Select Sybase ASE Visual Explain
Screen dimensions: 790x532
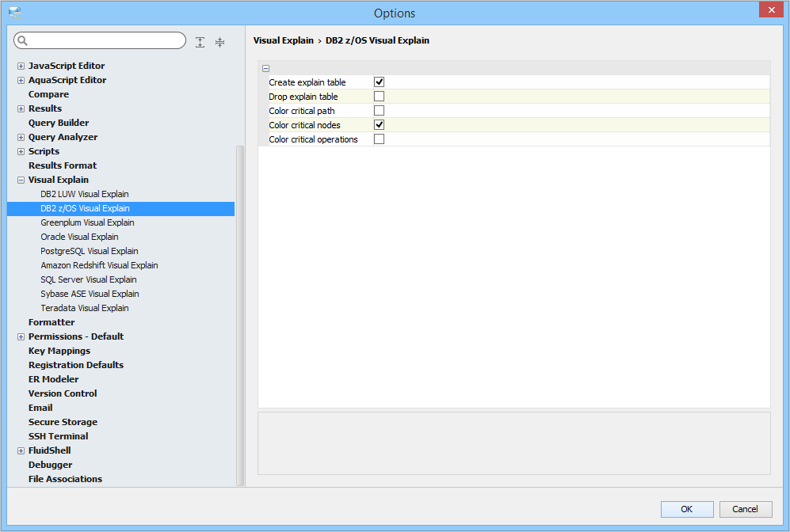point(90,294)
